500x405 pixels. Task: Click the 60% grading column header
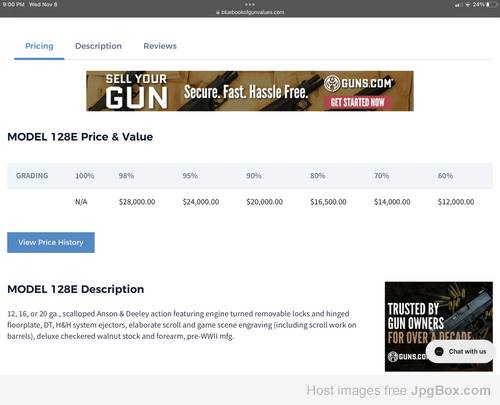[x=445, y=176]
